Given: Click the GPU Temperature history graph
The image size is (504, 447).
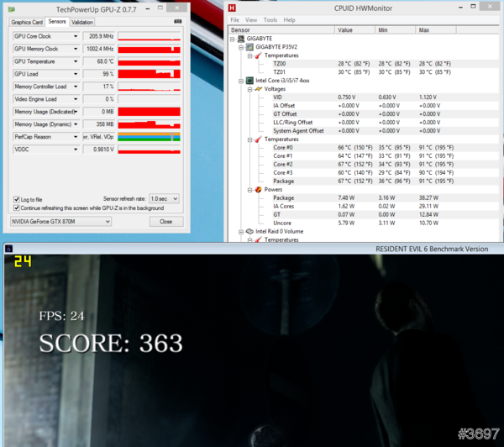Looking at the screenshot, I should click(x=150, y=61).
